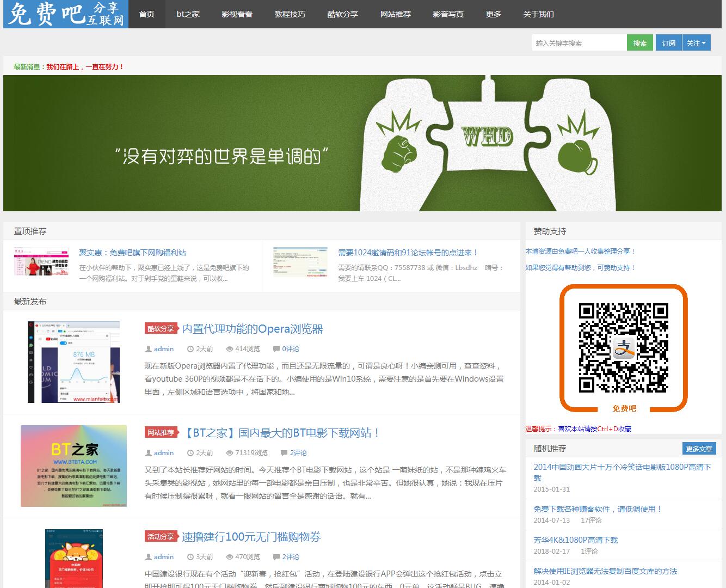The height and width of the screenshot is (588, 726).
Task: Click the 1评论 text under 芳华
Action: tap(589, 552)
